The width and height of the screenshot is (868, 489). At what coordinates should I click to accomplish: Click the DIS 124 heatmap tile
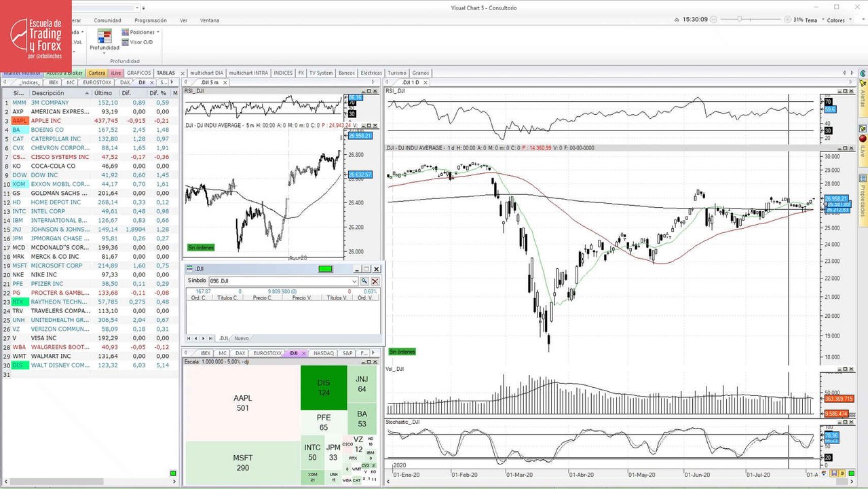tap(324, 388)
